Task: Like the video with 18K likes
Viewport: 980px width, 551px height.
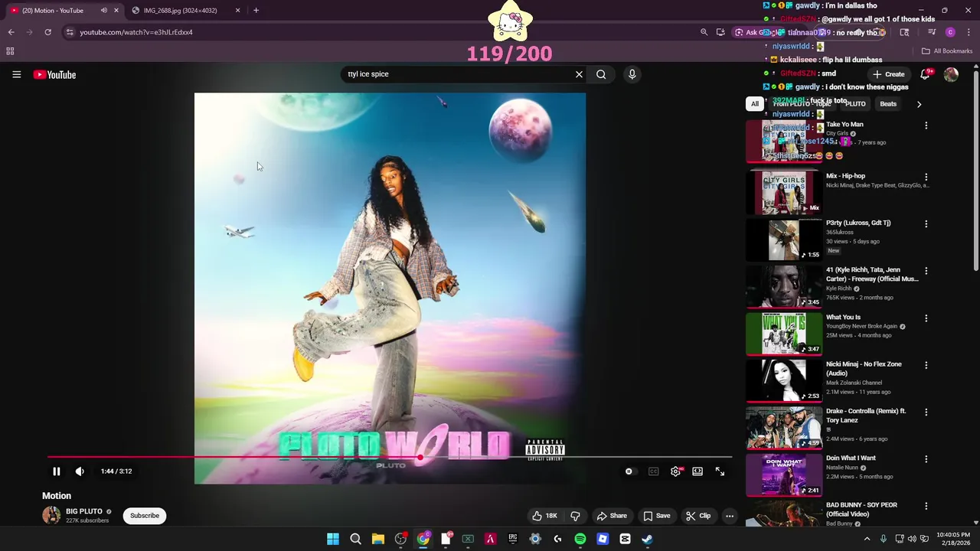Action: point(544,516)
